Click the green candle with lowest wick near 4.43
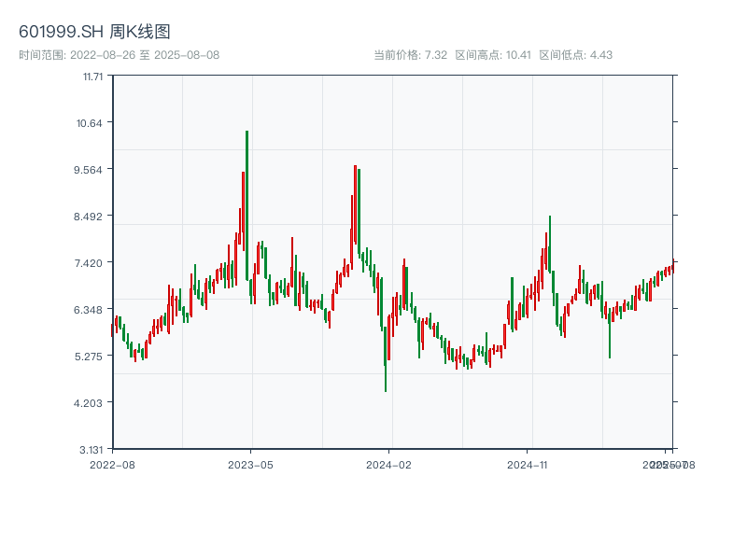This screenshot has width=747, height=560. pos(386,350)
